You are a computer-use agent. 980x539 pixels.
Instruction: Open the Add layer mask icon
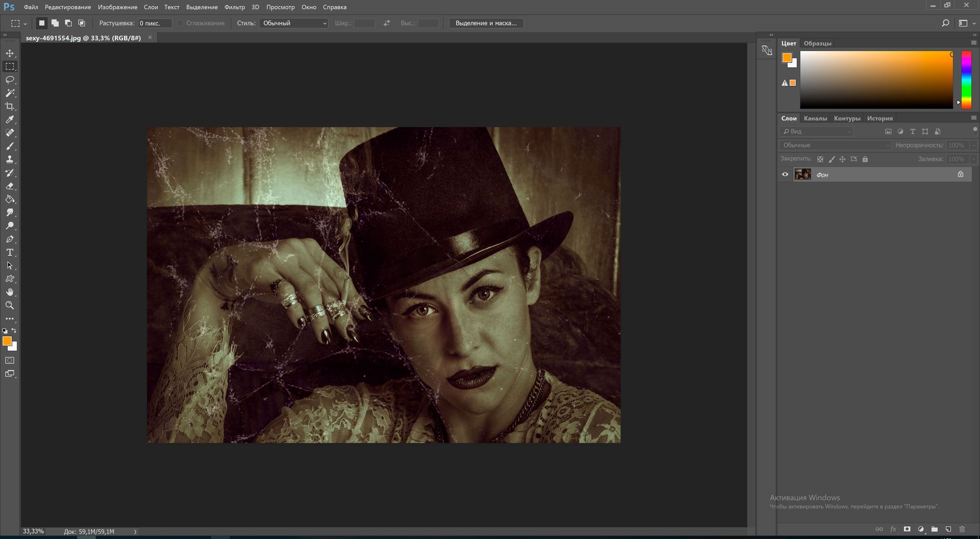[906, 529]
